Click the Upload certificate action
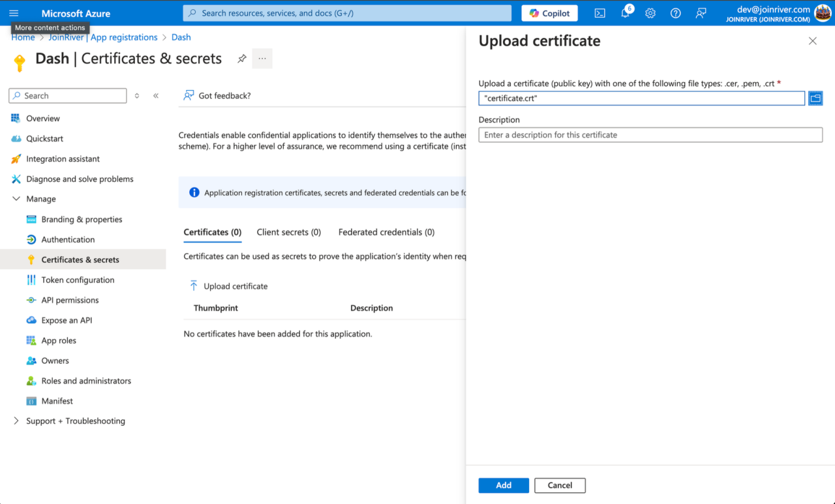Screen dimensions: 835x504 click(x=228, y=286)
